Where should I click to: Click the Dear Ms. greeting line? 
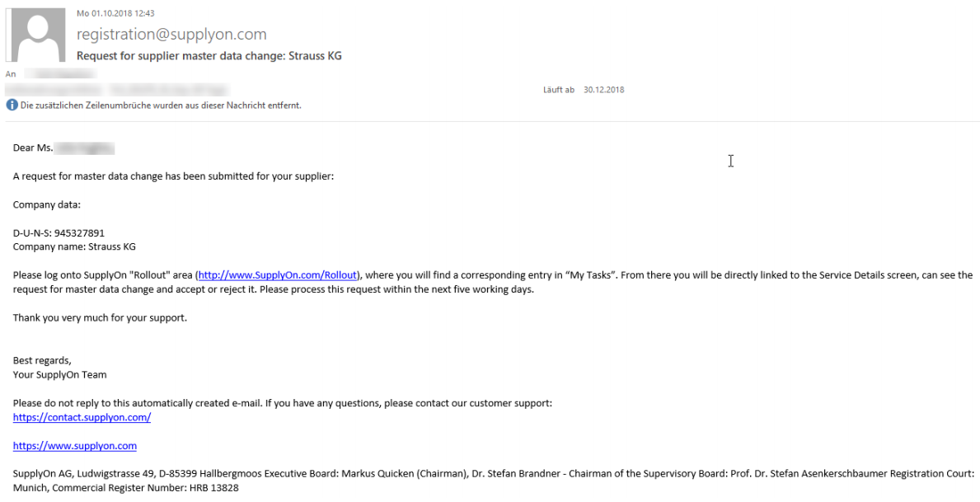click(63, 148)
